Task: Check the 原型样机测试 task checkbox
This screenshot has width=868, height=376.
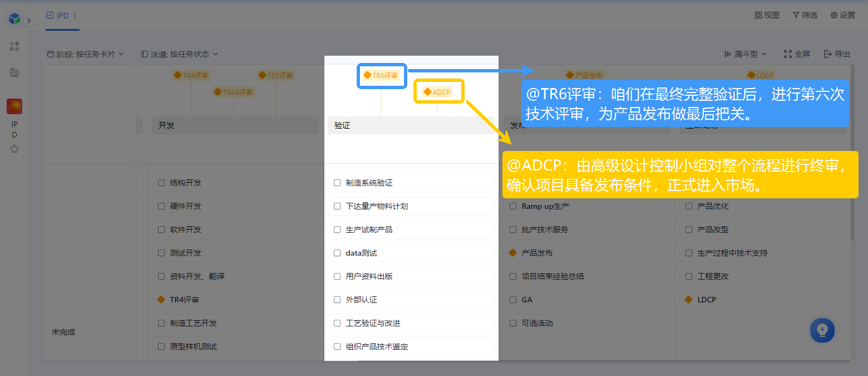Action: (161, 346)
